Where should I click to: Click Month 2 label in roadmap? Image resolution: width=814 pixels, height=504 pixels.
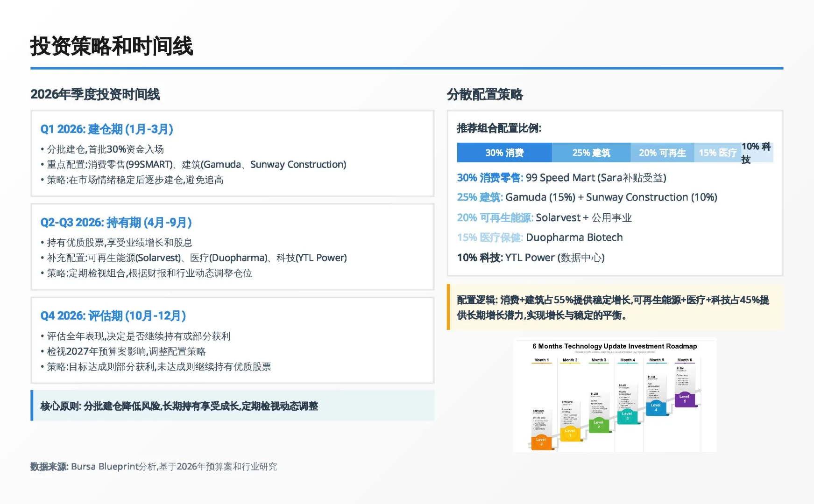(570, 360)
